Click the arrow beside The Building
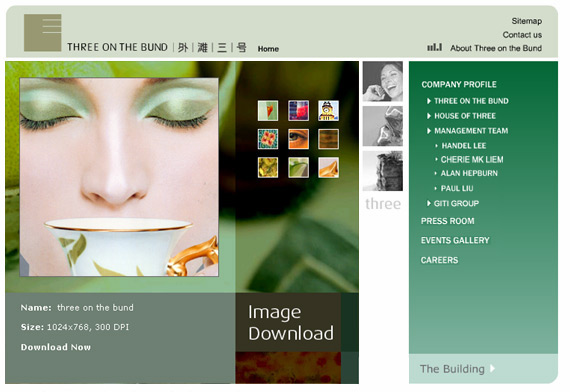 [492, 368]
